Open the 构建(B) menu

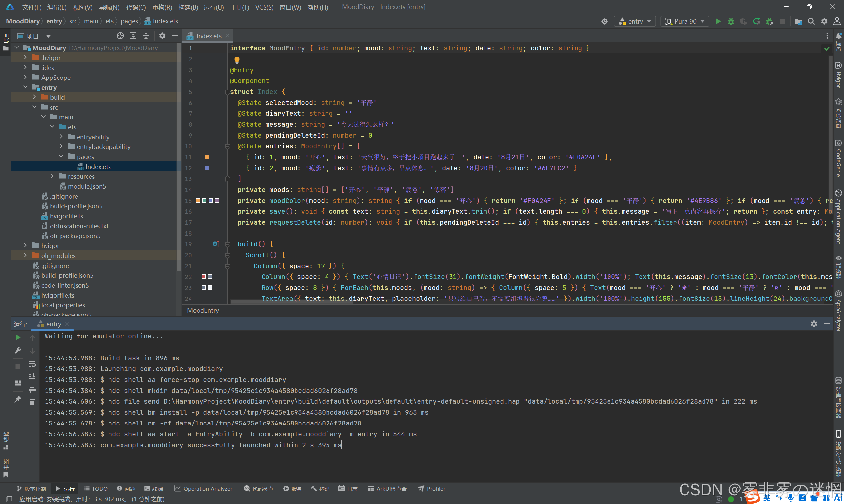[188, 7]
